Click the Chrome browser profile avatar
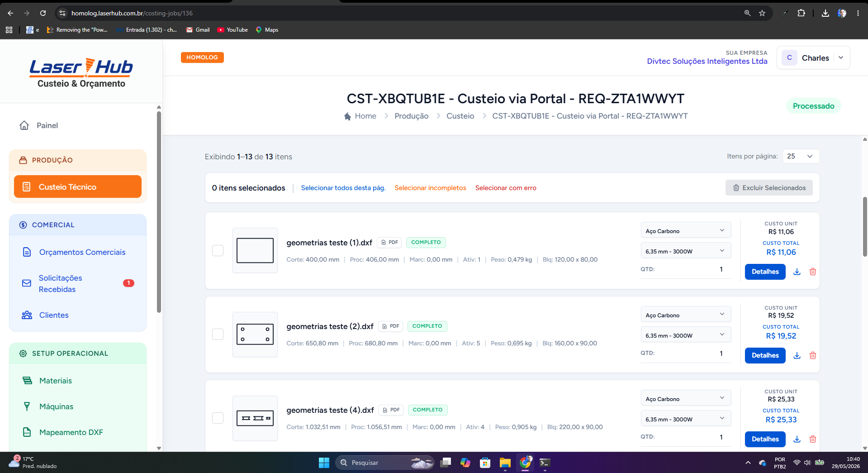This screenshot has height=473, width=868. 842,13
